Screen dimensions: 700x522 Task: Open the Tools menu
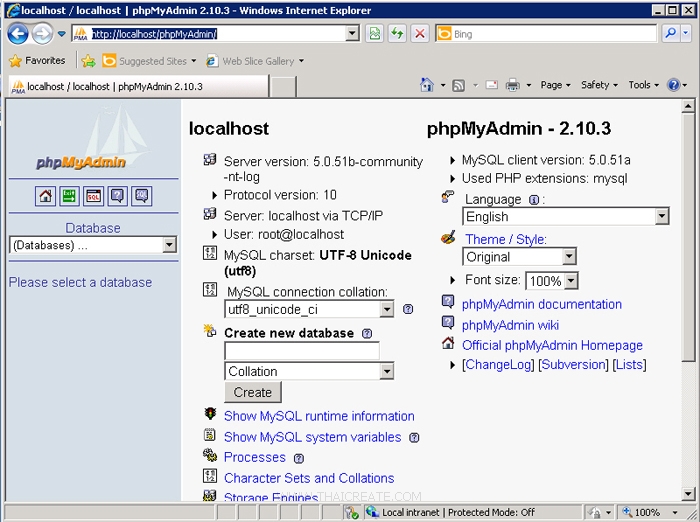(x=643, y=85)
